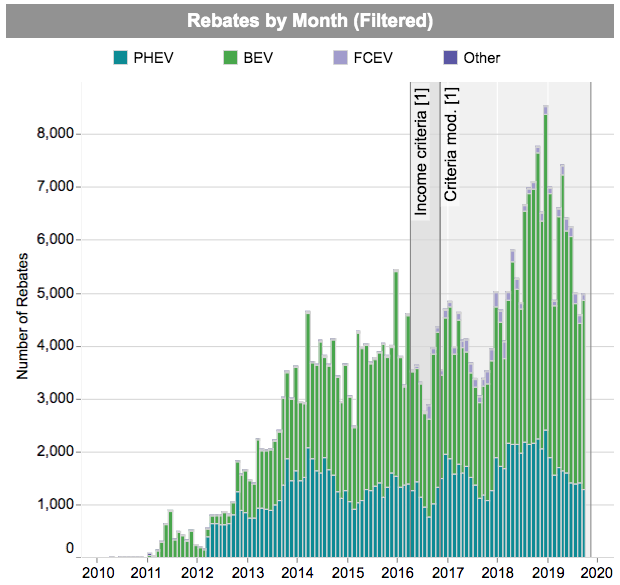Click the 7,000 y-axis label
The height and width of the screenshot is (585, 620).
tap(55, 186)
